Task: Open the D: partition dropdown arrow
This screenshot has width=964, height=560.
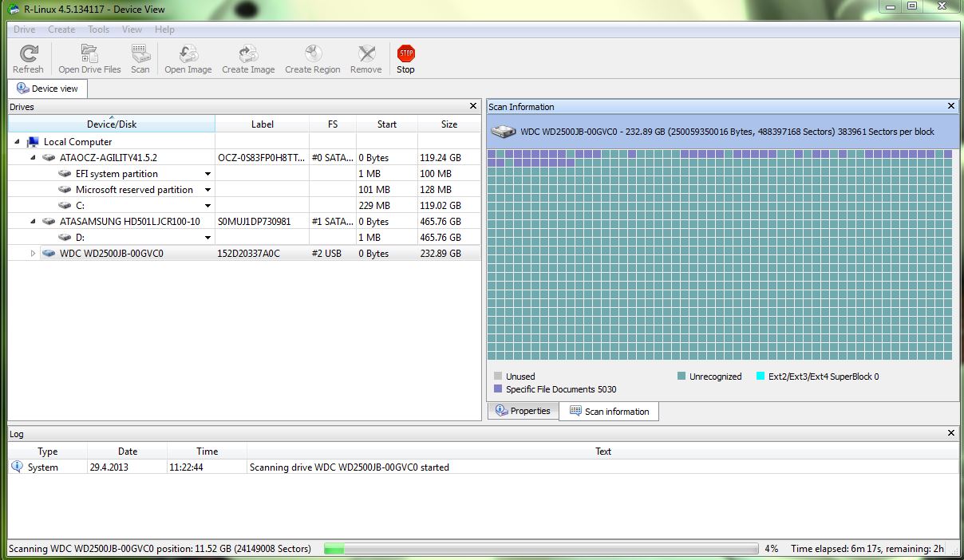Action: [x=207, y=238]
